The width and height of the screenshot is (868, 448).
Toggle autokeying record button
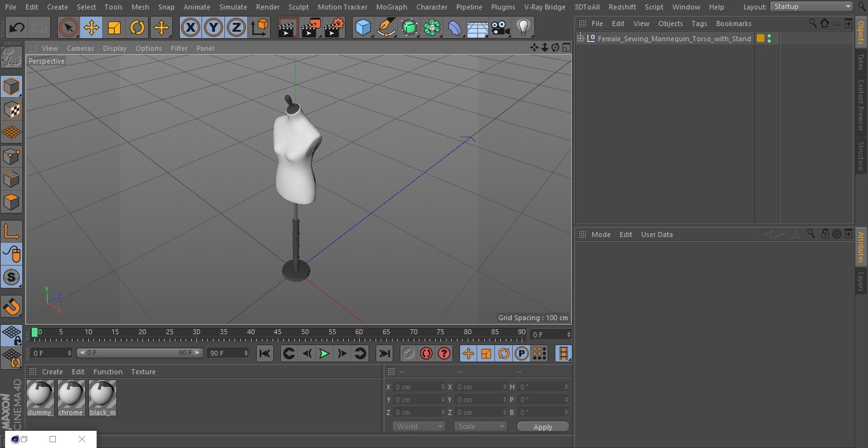click(426, 353)
